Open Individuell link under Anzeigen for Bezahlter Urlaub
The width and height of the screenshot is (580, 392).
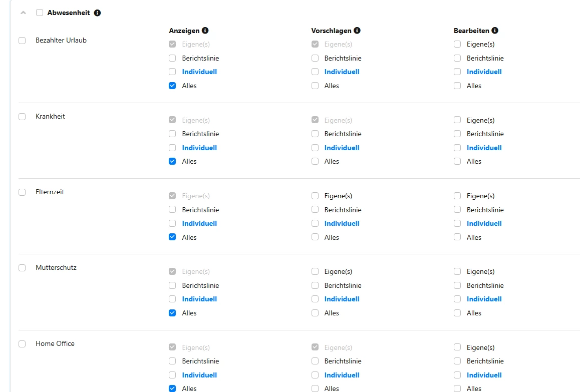(199, 72)
